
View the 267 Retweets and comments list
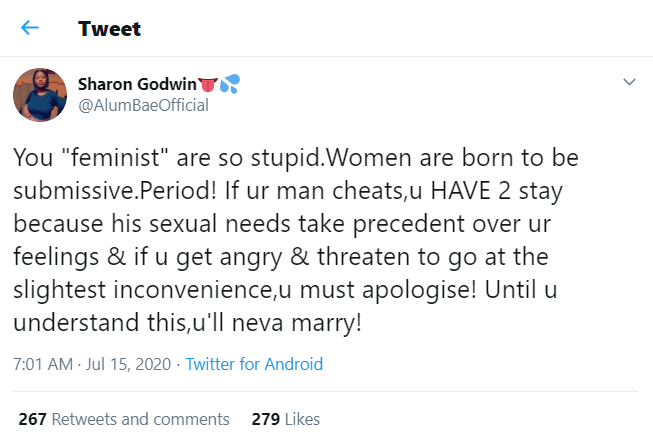124,419
